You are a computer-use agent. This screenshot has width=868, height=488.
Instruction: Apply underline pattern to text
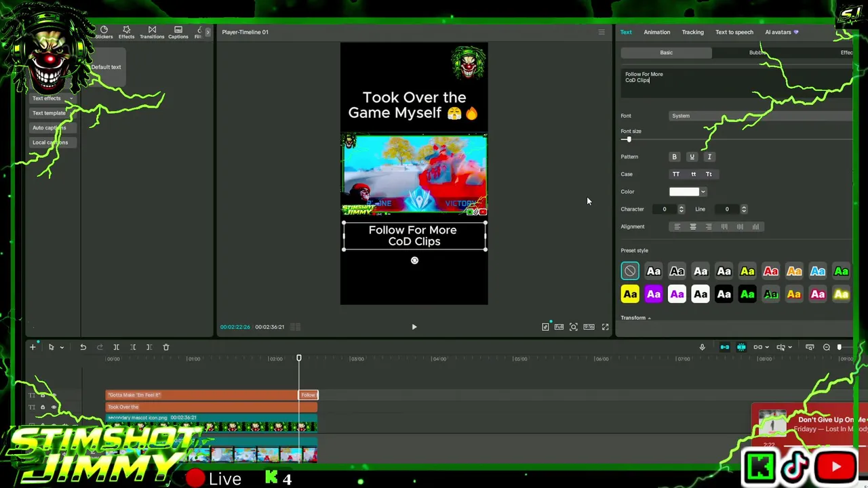tap(692, 157)
